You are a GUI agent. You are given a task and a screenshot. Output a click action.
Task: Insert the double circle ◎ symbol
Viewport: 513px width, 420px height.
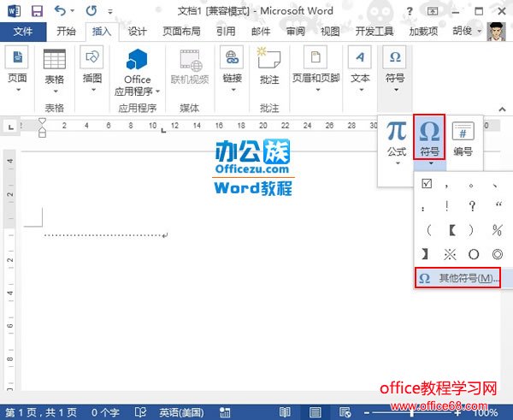(x=498, y=254)
